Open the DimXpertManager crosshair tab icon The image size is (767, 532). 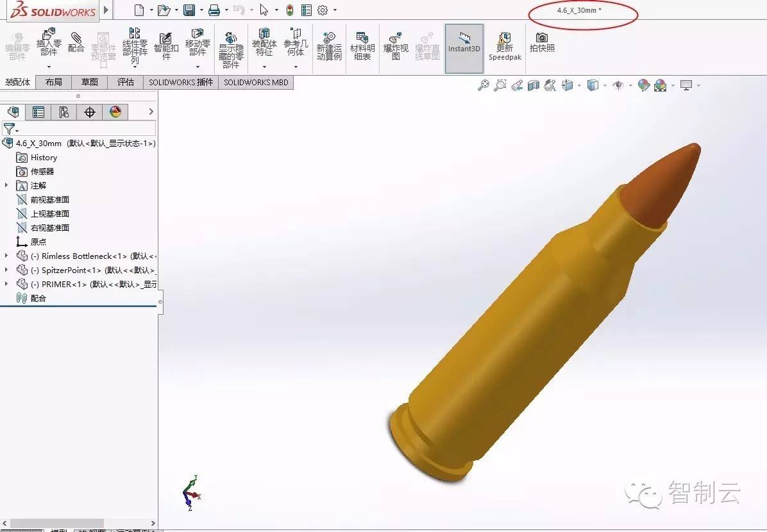pos(90,112)
